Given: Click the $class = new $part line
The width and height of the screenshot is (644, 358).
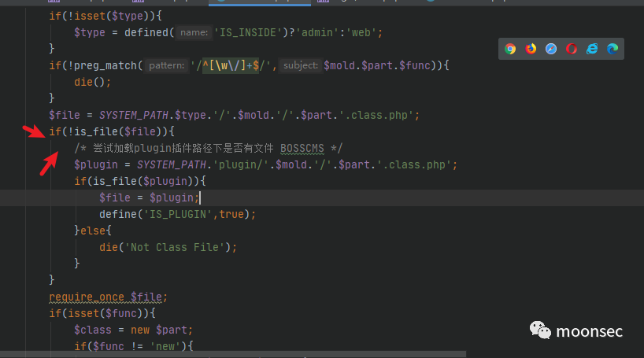Looking at the screenshot, I should pyautogui.click(x=133, y=330).
